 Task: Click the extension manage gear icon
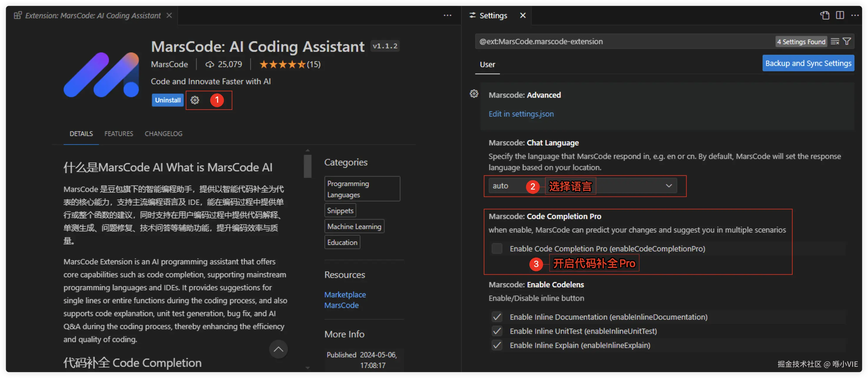click(x=195, y=100)
